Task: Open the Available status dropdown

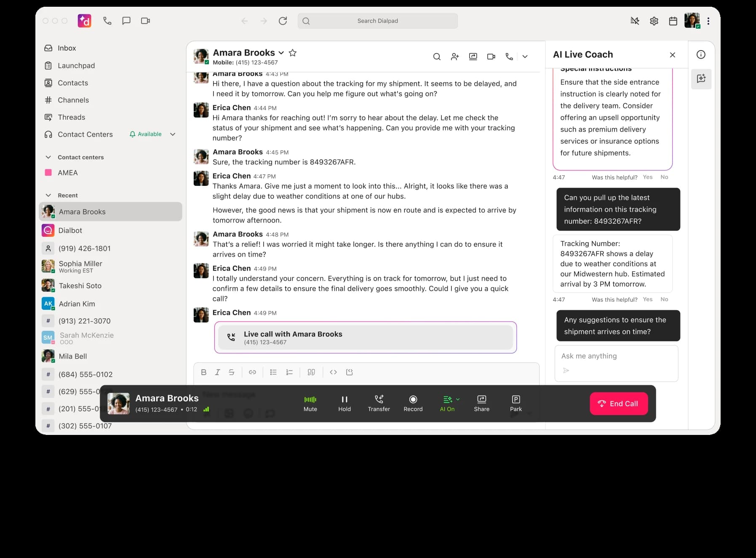Action: tap(173, 134)
